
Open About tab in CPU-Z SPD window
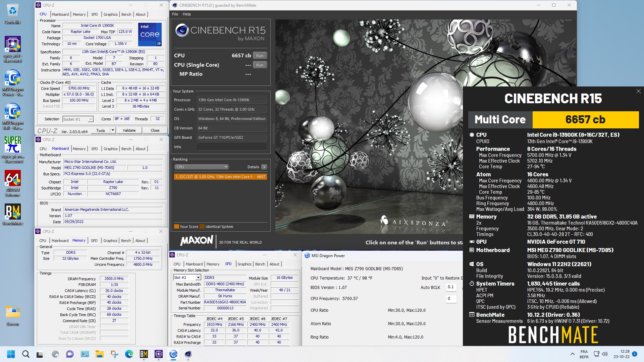[274, 264]
